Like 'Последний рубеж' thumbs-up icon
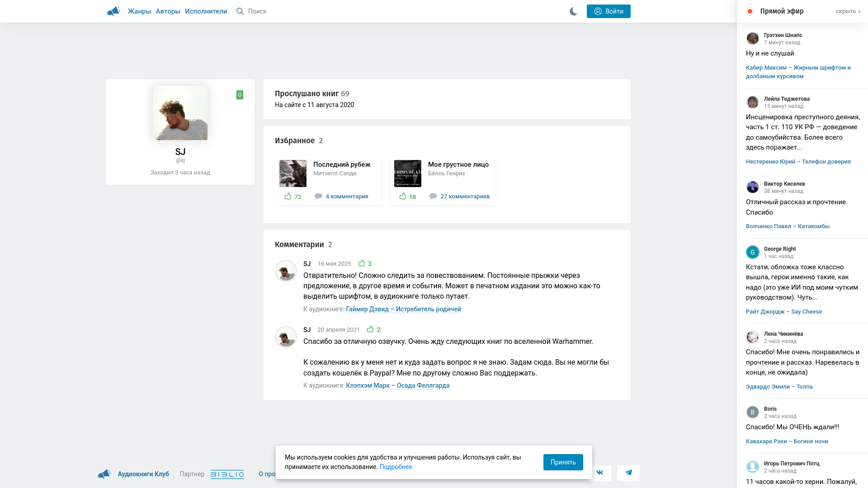Screen dimensions: 868x488 coord(288,196)
